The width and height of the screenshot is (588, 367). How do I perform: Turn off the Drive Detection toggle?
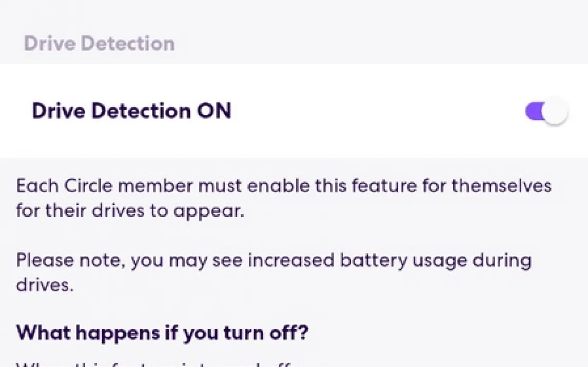pos(546,111)
